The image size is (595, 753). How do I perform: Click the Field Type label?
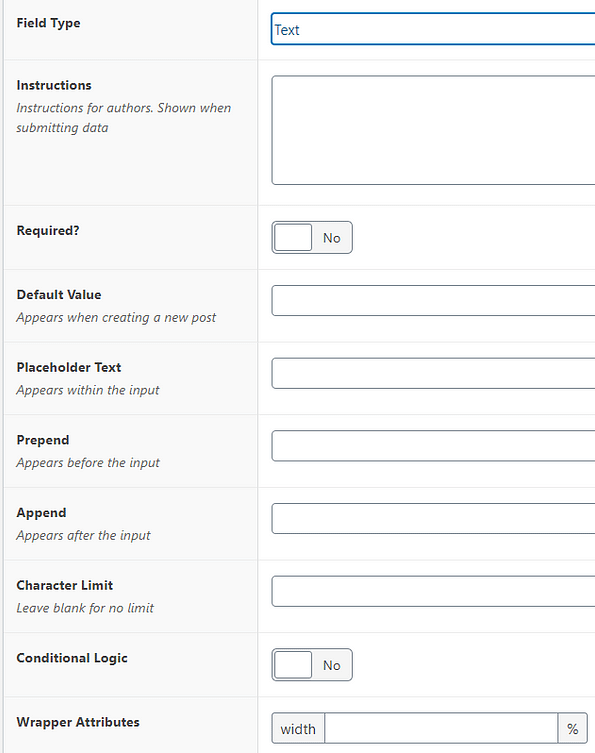[49, 23]
